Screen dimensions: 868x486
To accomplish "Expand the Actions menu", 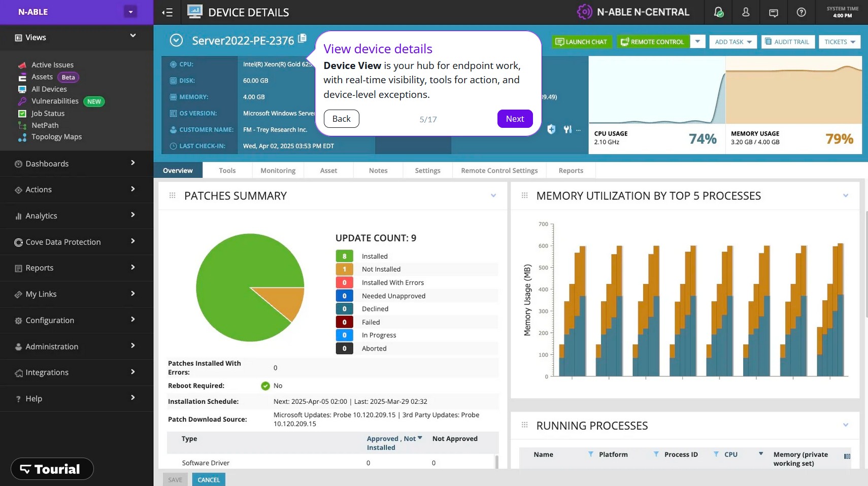I will [x=133, y=189].
